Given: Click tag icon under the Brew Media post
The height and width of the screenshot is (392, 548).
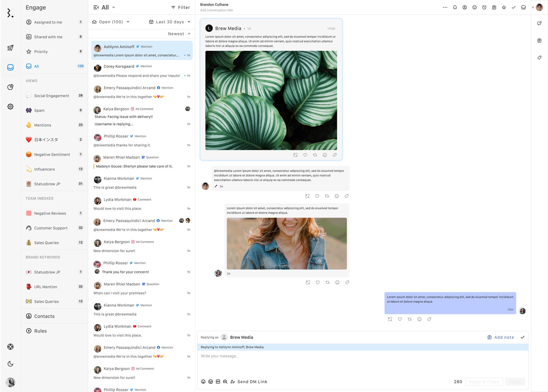Looking at the screenshot, I should click(335, 155).
